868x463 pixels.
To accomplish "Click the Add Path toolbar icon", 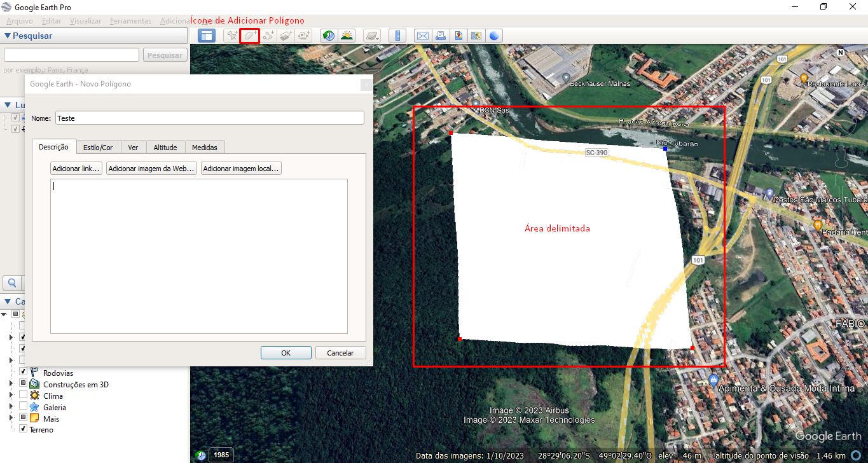I will (x=268, y=36).
